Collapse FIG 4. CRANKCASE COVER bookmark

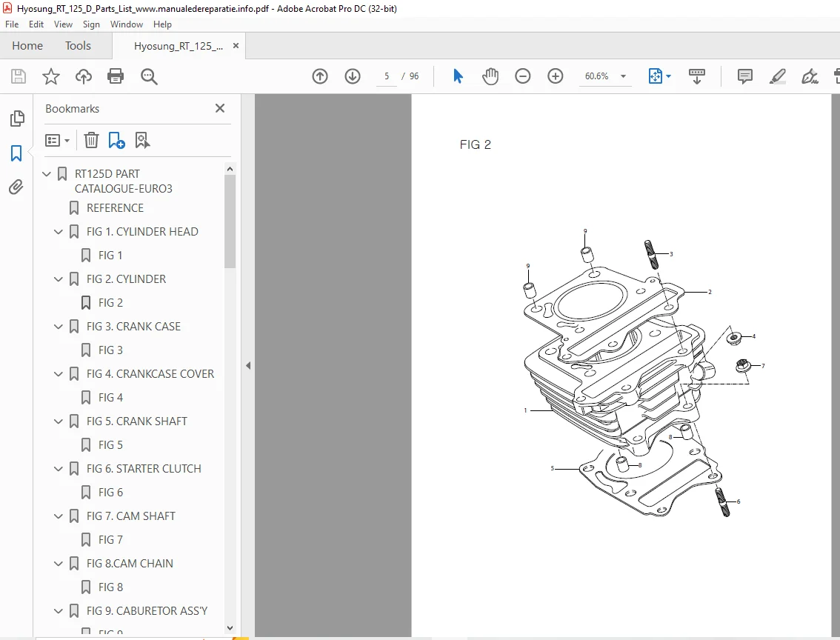coord(59,374)
